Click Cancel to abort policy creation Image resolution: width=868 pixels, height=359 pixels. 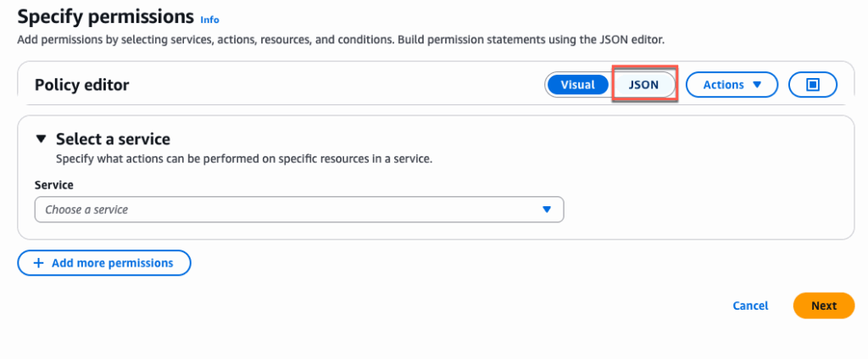pyautogui.click(x=750, y=306)
